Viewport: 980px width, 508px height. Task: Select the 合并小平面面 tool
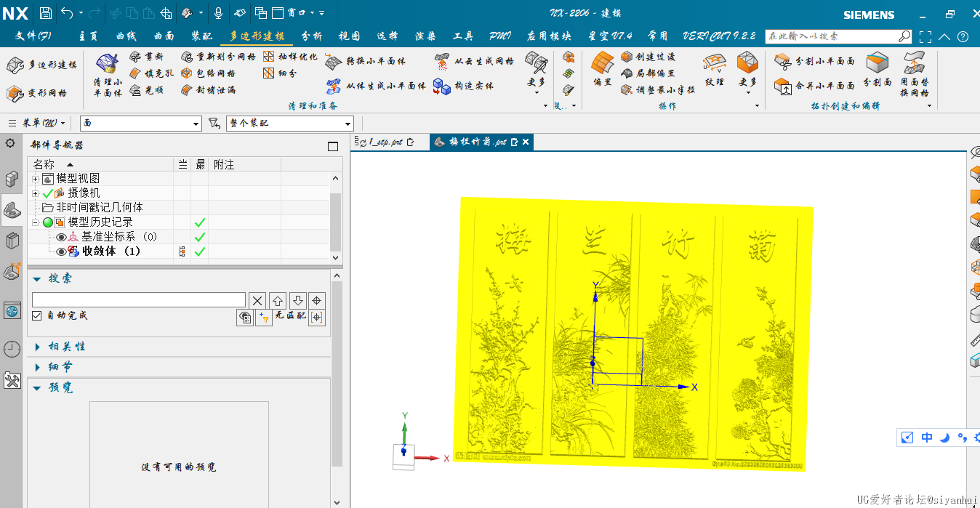point(814,86)
